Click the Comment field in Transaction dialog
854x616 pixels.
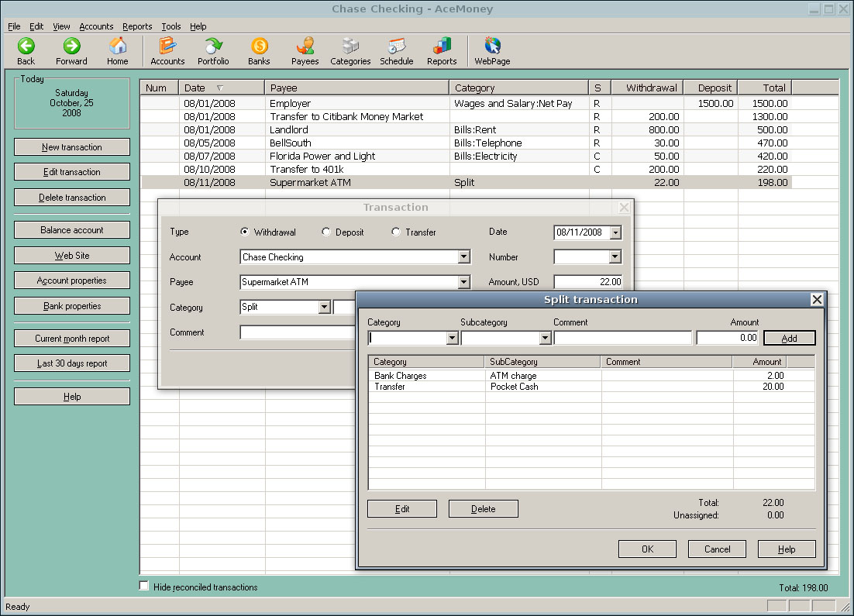(298, 332)
